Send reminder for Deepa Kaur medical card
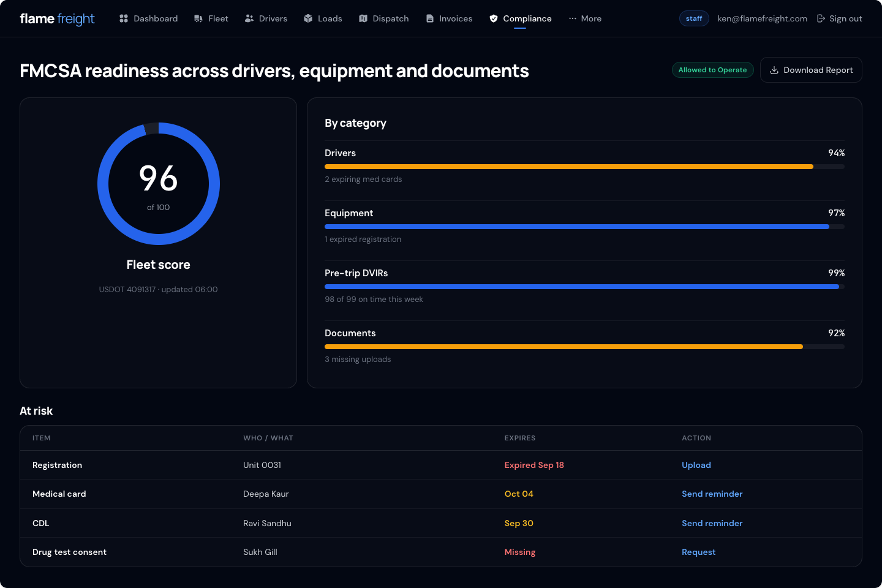Image resolution: width=882 pixels, height=588 pixels. pos(712,494)
